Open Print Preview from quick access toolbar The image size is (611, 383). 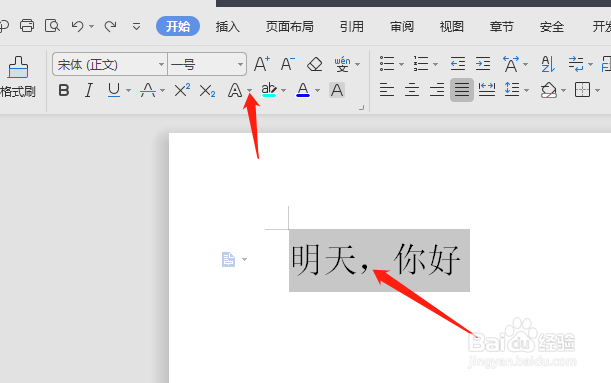[52, 26]
